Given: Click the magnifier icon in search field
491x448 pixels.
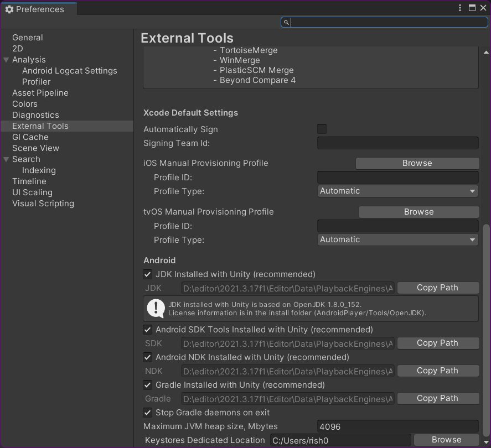Looking at the screenshot, I should pos(286,22).
